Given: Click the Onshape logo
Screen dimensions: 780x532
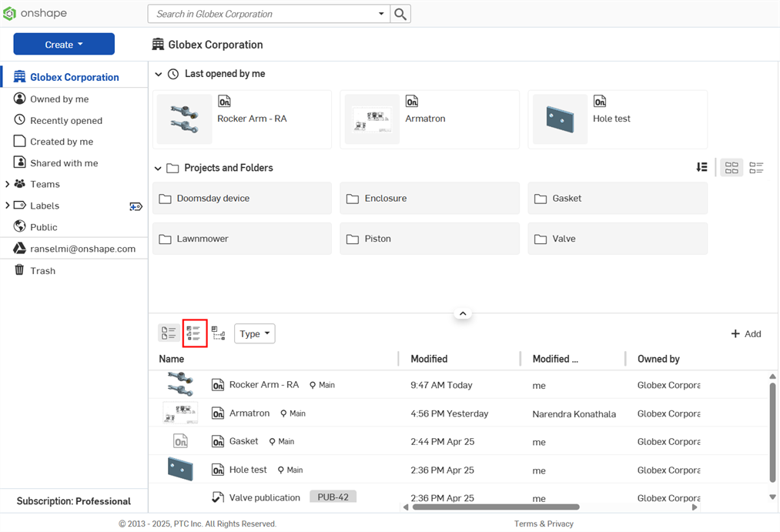Looking at the screenshot, I should (x=35, y=13).
